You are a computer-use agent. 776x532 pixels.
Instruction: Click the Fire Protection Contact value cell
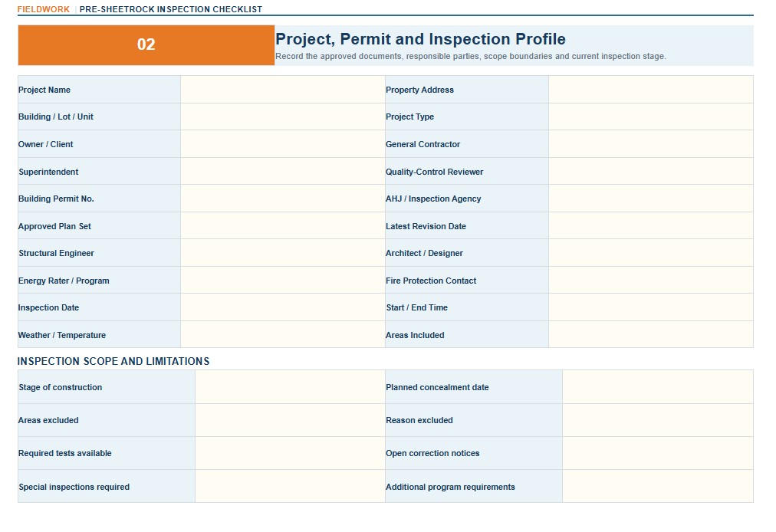[651, 280]
